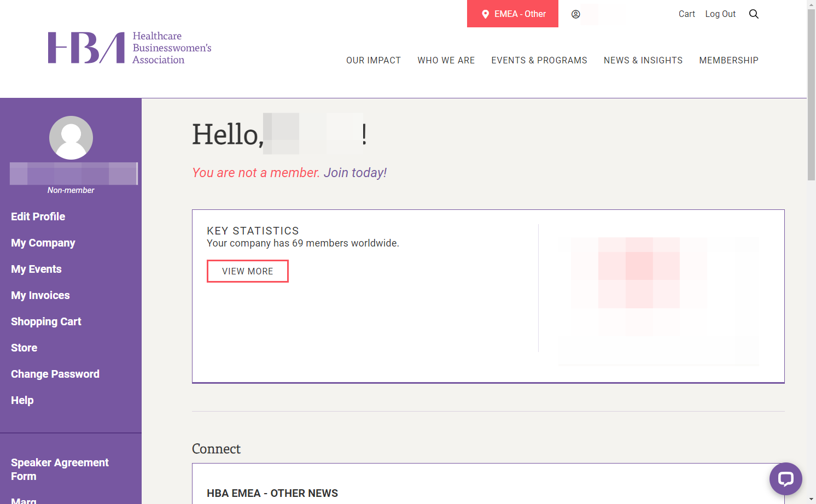Click the Join today! link
Image resolution: width=816 pixels, height=504 pixels.
(355, 173)
